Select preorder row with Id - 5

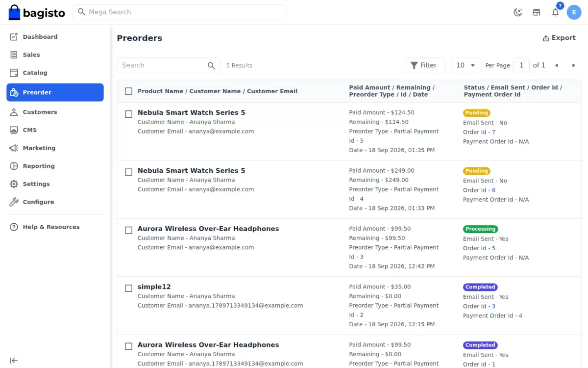(128, 114)
